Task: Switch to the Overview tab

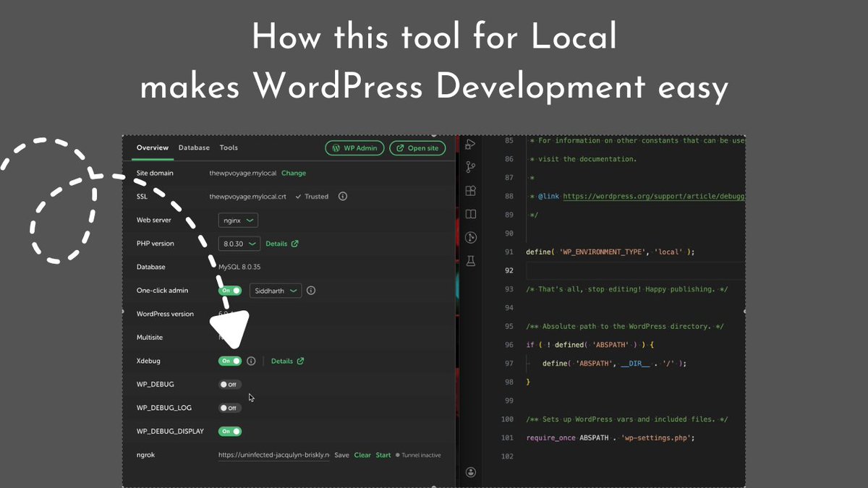Action: [x=153, y=147]
